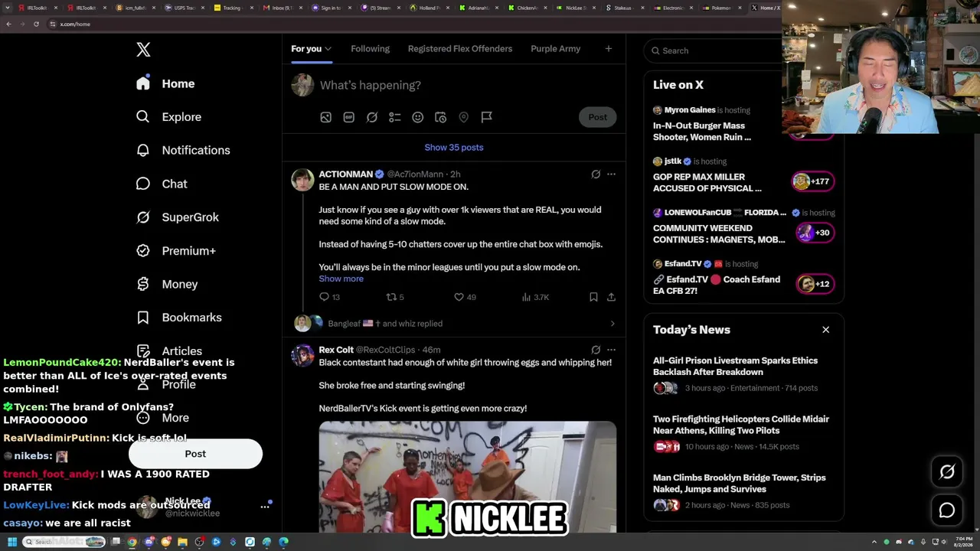980x551 pixels.
Task: Open the floating Grok button
Action: click(947, 472)
